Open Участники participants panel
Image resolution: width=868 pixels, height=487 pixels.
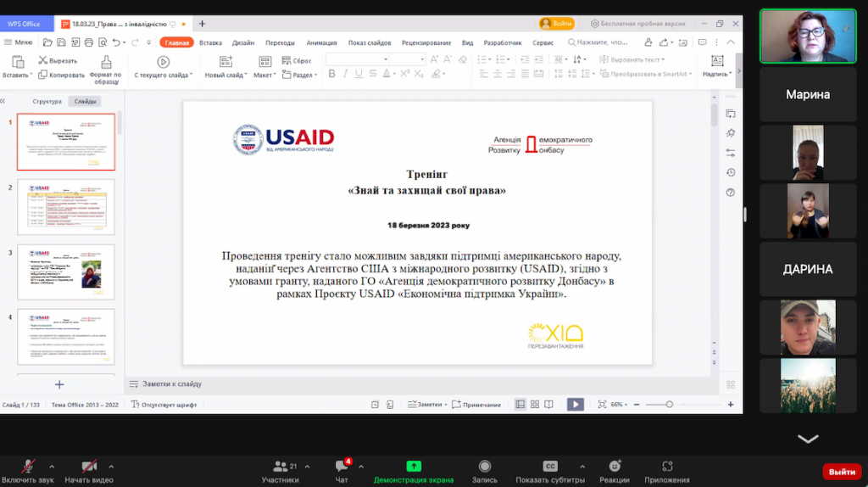281,472
